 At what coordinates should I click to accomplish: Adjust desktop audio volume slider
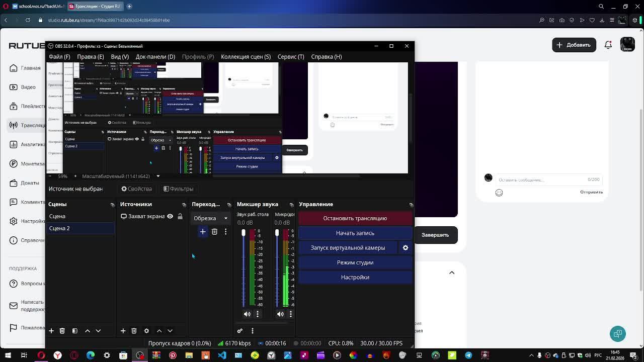click(x=244, y=233)
